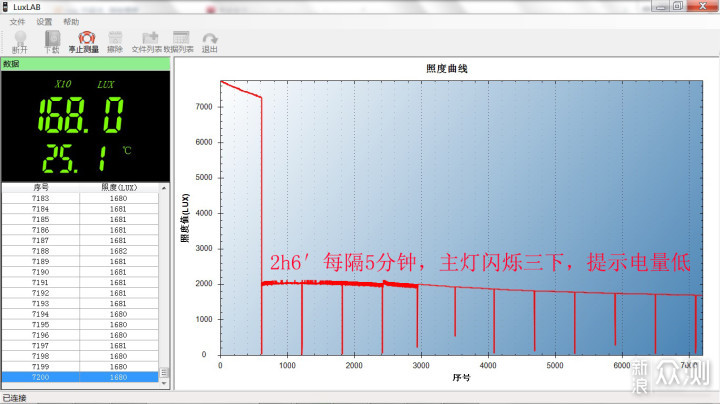Select table row 7185
720x404 pixels.
click(x=80, y=219)
